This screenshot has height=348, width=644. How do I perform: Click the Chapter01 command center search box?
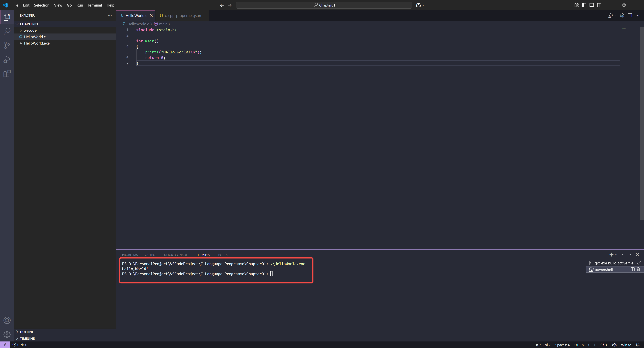point(324,5)
